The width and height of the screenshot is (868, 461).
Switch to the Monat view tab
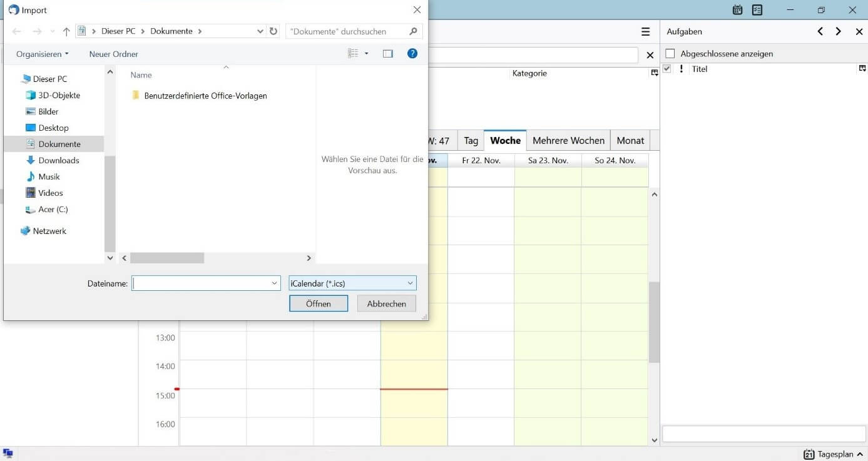630,141
